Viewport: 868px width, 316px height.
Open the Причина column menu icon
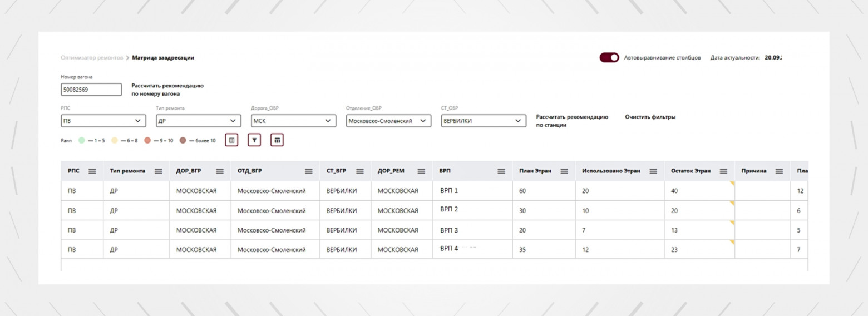click(x=779, y=171)
